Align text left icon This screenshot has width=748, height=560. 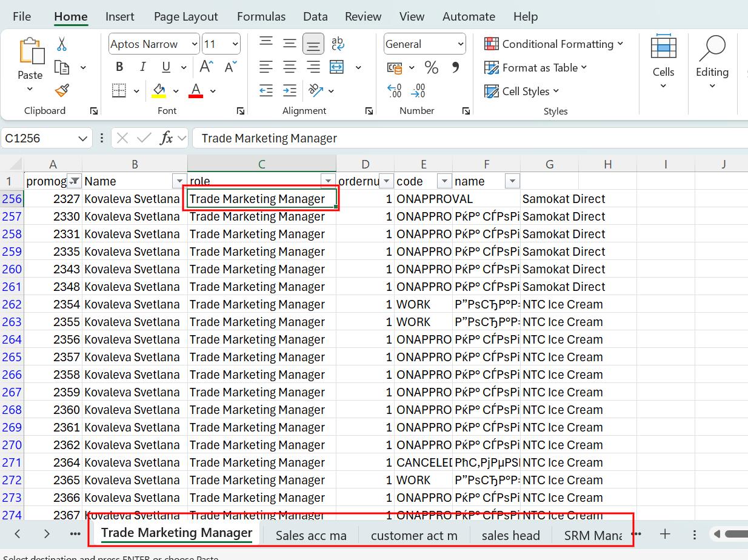tap(266, 67)
